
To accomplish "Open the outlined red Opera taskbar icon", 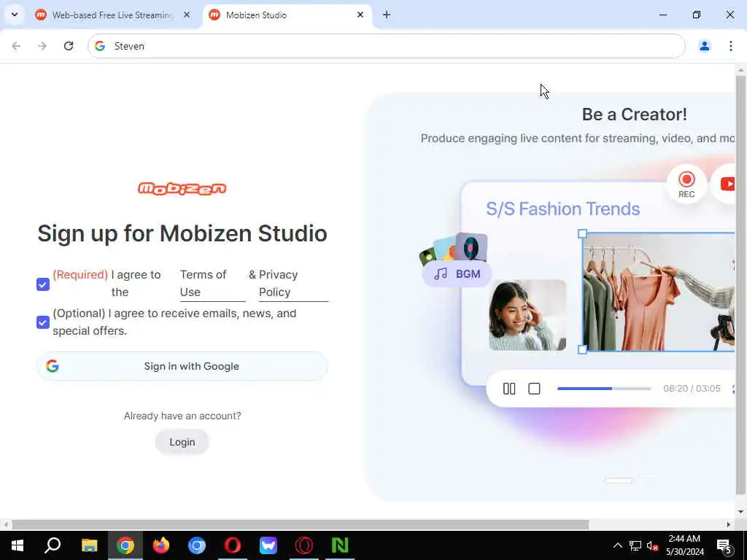I will (304, 545).
